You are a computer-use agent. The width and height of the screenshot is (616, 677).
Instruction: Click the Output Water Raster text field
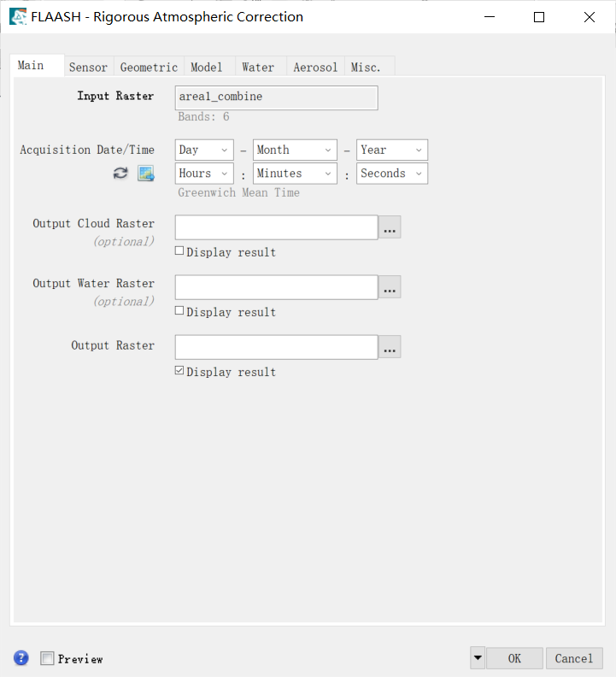[276, 287]
